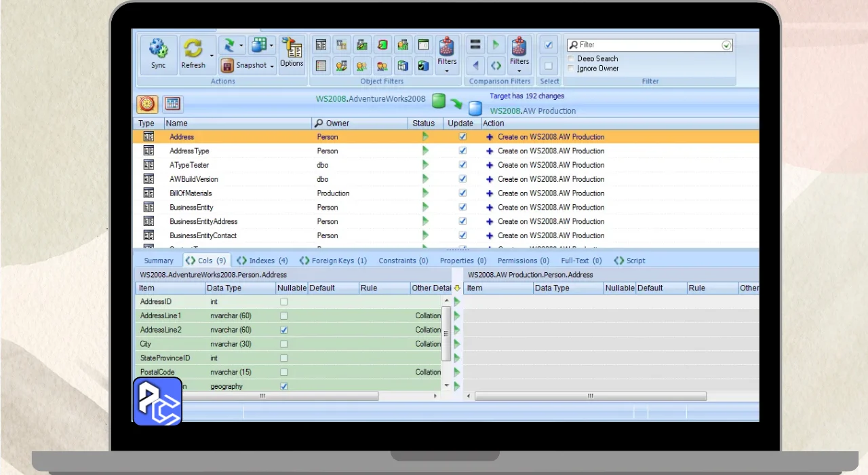Enable the Deep Search checkbox

pos(571,59)
